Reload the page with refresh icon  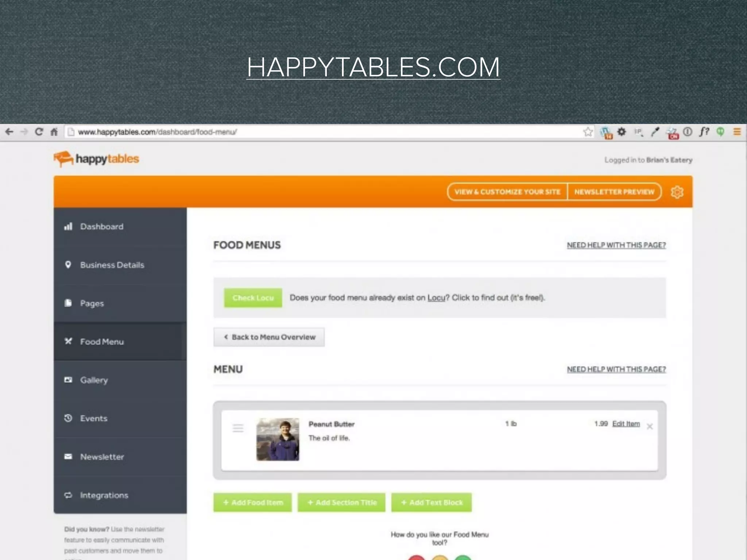[x=39, y=132]
